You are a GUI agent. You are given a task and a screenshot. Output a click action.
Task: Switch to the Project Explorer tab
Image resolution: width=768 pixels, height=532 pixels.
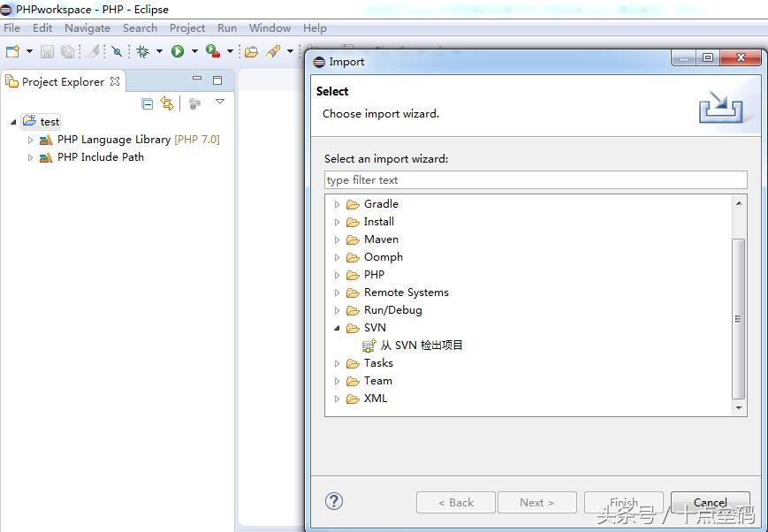pyautogui.click(x=62, y=80)
